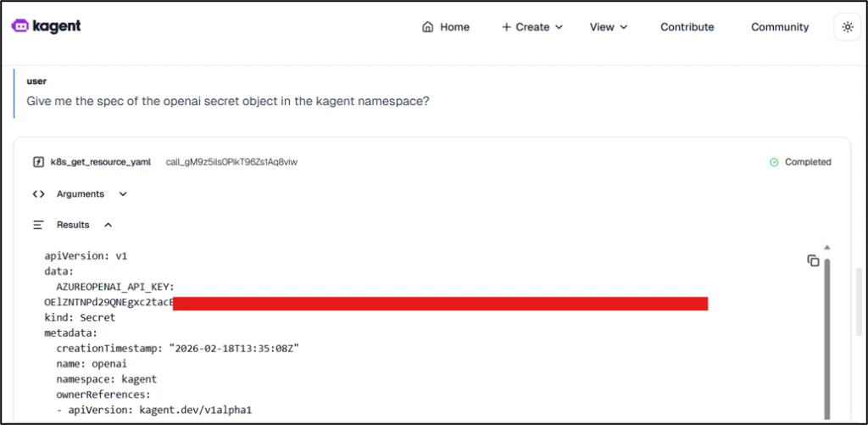Viewport: 868px width, 425px height.
Task: Open the Home page
Action: [446, 27]
